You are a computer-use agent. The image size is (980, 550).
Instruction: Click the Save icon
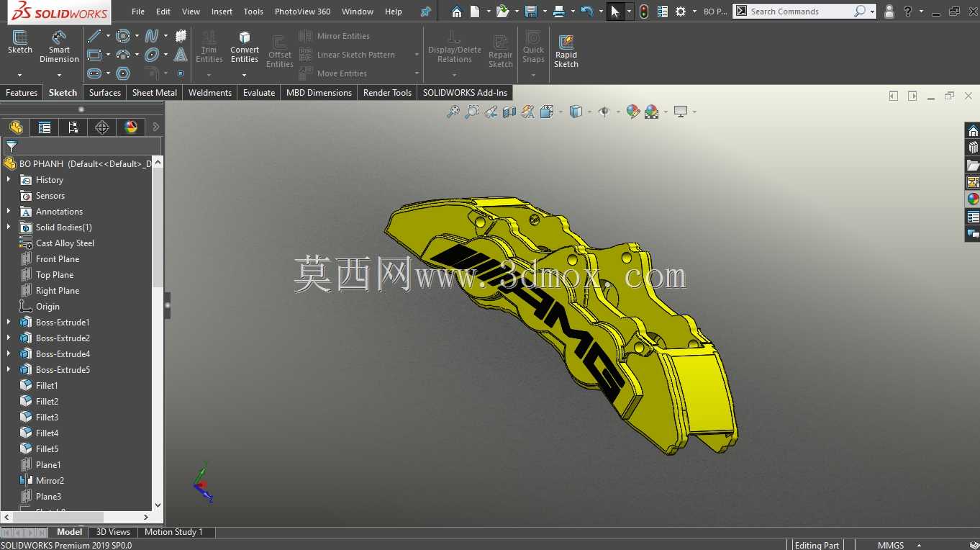pos(531,12)
